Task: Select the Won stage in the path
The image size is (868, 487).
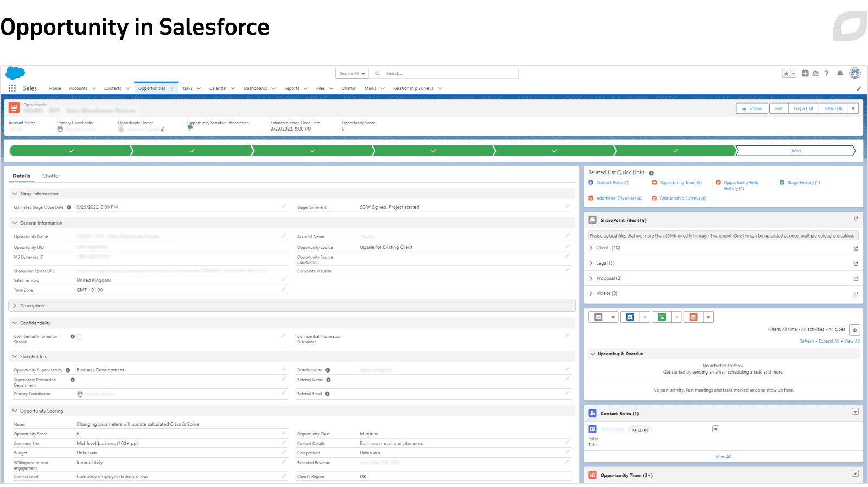Action: pos(796,151)
